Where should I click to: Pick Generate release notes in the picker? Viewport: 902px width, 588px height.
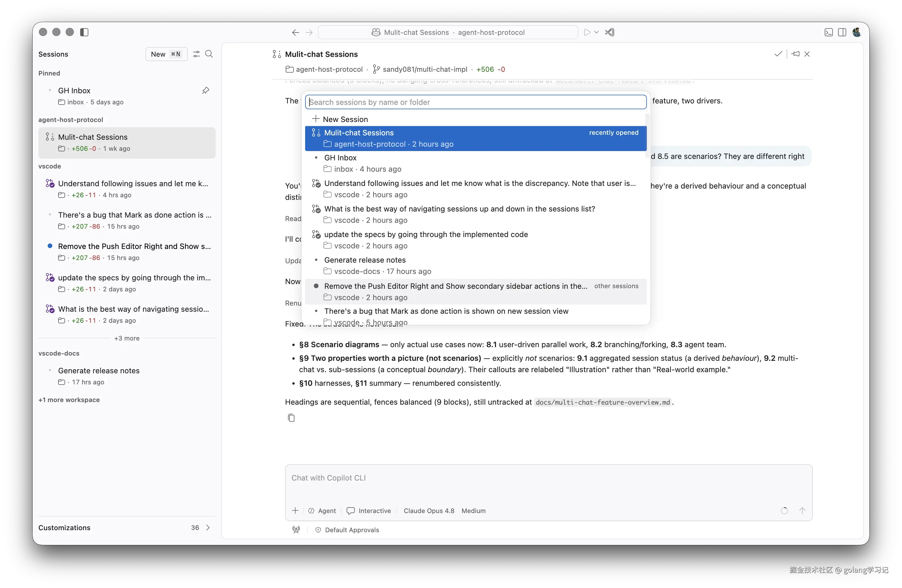[476, 266]
